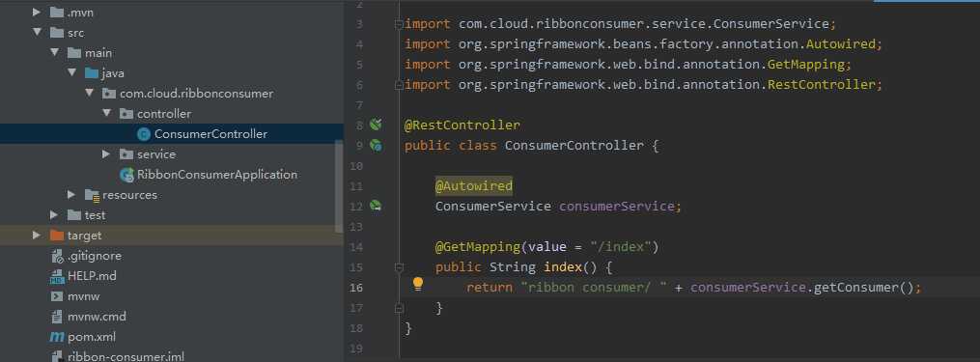
Task: Collapse the src folder arrow
Action: coord(37,32)
